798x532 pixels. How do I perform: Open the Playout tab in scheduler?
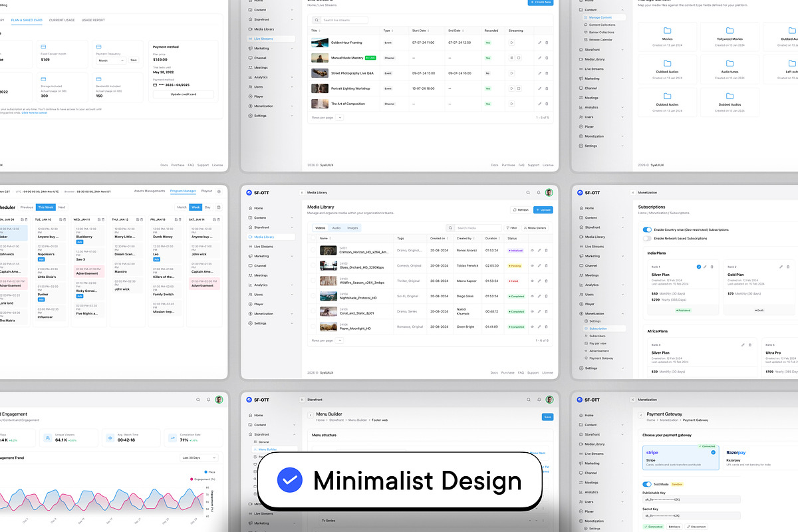pos(207,191)
